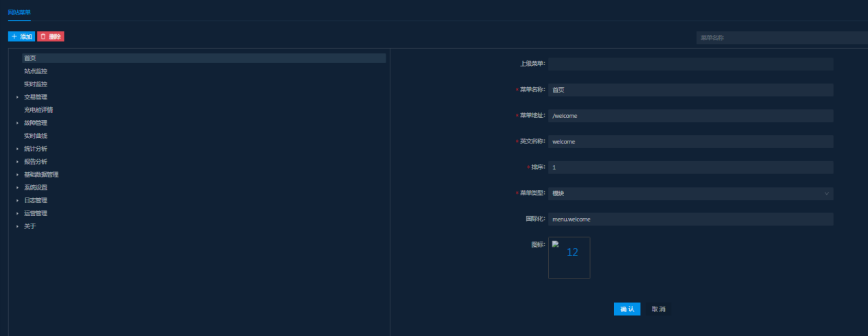Select 站点监控 in the menu tree
The height and width of the screenshot is (336, 868).
pyautogui.click(x=36, y=71)
